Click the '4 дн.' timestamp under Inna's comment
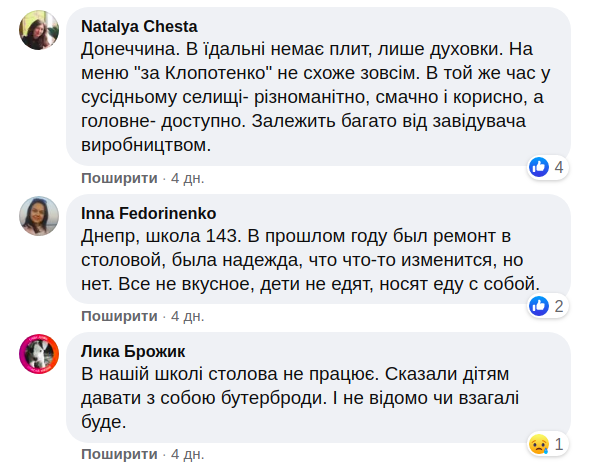The image size is (603, 467). point(187,316)
